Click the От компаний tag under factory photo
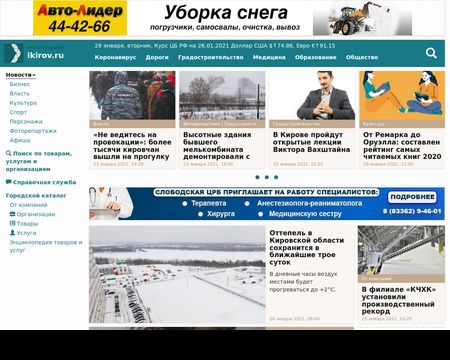450x360 pixels. [x=376, y=279]
